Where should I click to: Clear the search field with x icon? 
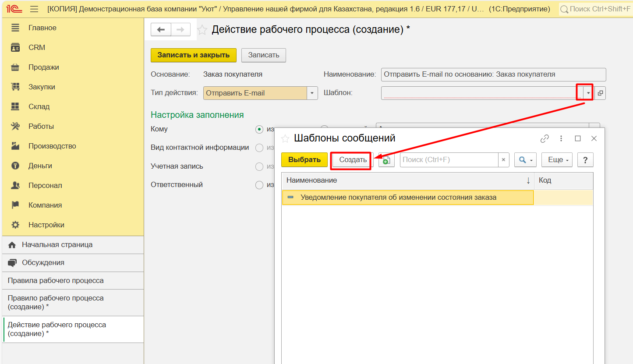503,160
